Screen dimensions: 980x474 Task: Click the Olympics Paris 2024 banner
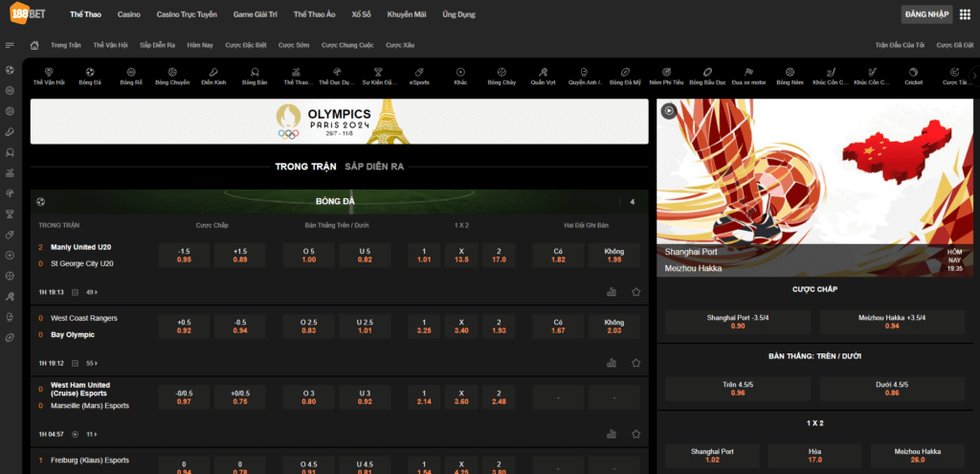[340, 122]
